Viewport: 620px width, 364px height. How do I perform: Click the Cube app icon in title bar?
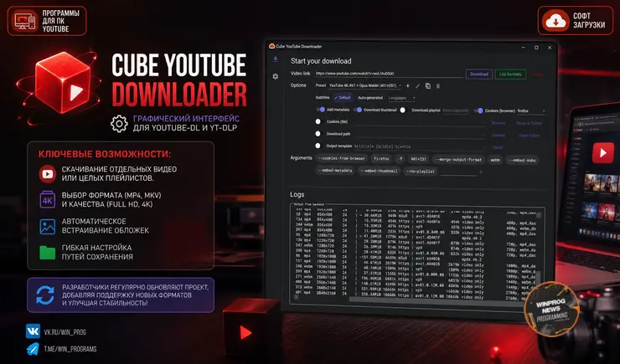tap(271, 46)
